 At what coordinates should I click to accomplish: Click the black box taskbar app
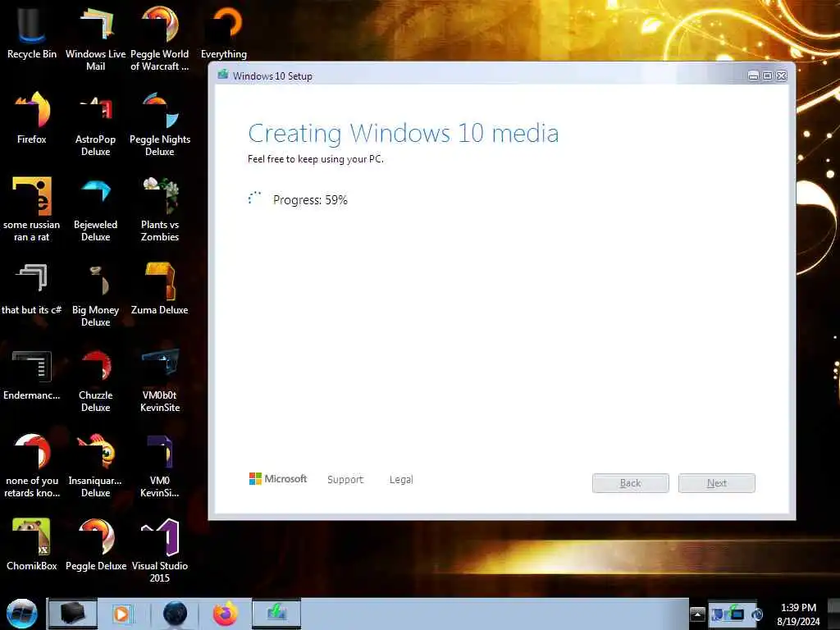point(73,614)
